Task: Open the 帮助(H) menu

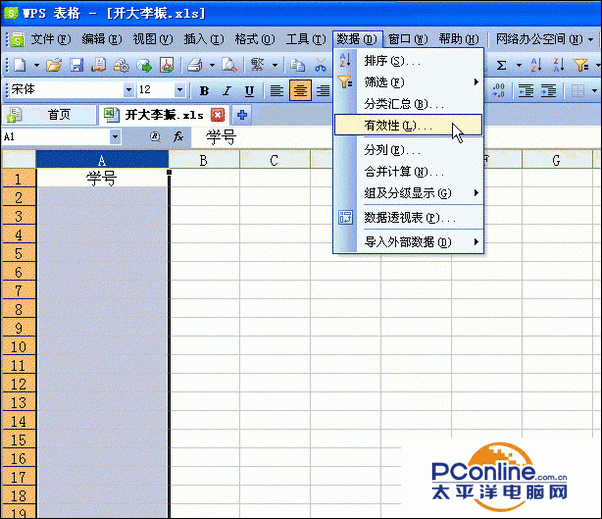Action: (x=459, y=39)
